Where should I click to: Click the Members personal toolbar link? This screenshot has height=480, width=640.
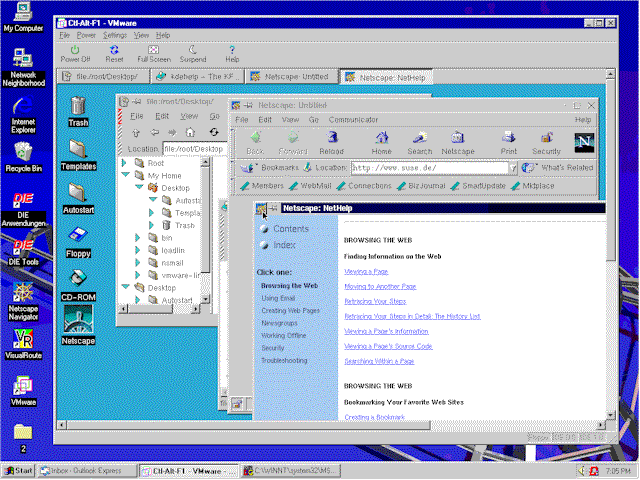(x=262, y=186)
